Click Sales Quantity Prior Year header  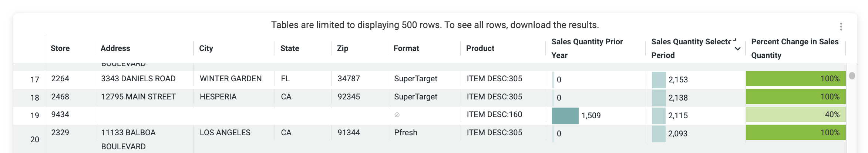(587, 48)
